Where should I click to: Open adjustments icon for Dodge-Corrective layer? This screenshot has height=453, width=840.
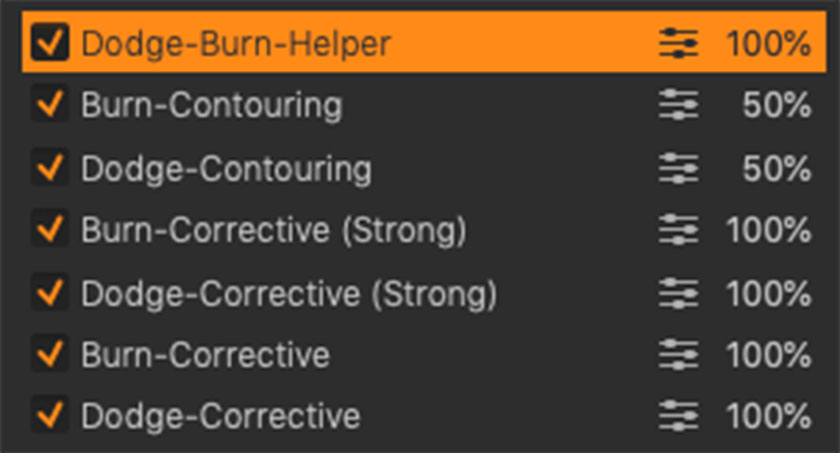[679, 415]
